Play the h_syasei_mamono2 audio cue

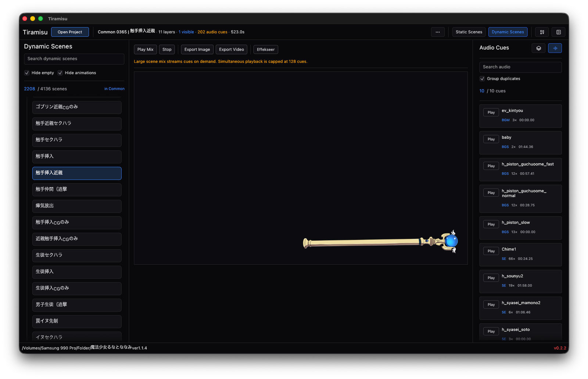click(x=491, y=305)
